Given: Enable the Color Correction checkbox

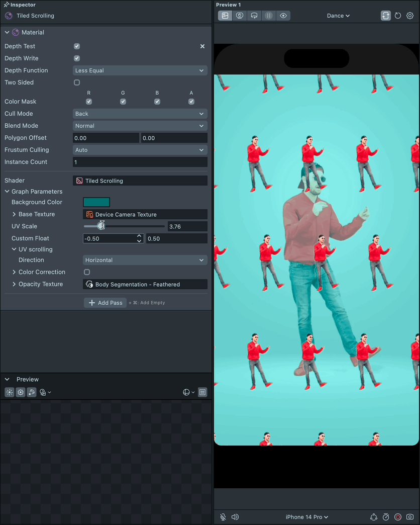Looking at the screenshot, I should [87, 272].
